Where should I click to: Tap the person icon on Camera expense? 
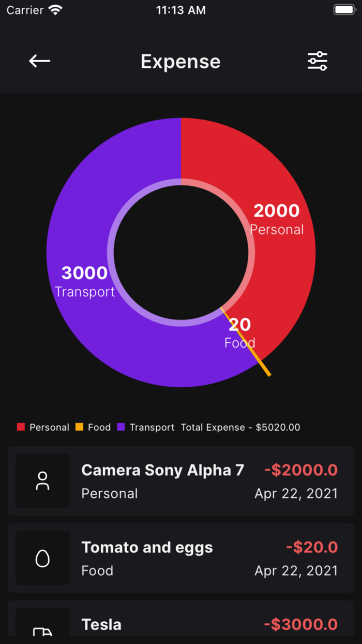tap(42, 481)
